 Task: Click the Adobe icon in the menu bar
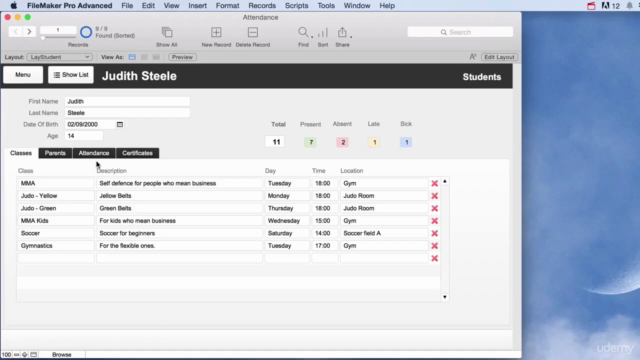[605, 6]
